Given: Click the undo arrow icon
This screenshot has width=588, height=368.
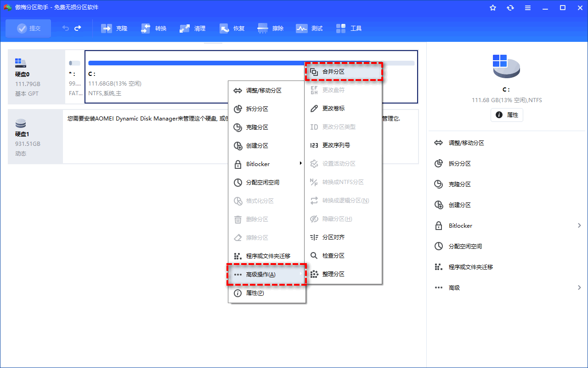Looking at the screenshot, I should pos(64,28).
